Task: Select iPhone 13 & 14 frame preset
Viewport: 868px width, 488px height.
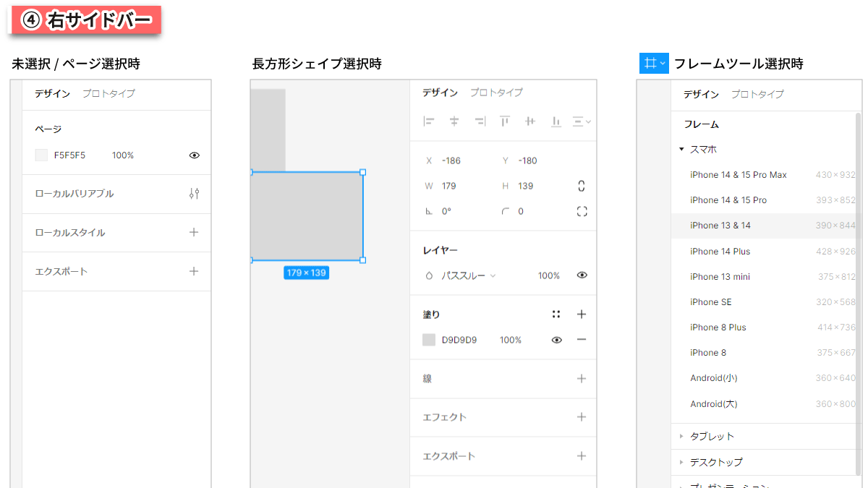Action: (763, 226)
